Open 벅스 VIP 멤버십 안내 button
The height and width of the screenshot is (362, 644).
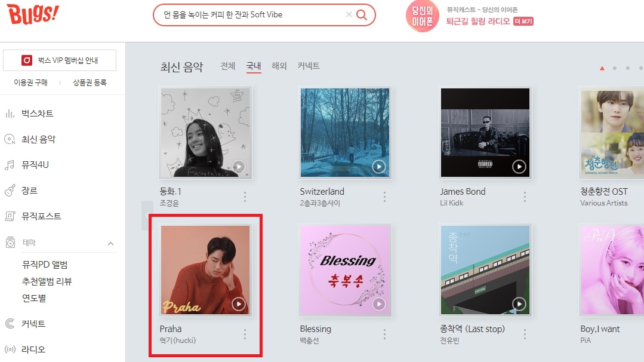click(x=60, y=60)
